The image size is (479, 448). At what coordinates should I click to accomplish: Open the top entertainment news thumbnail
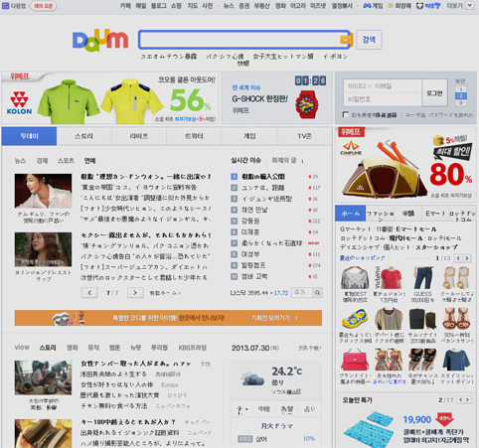(43, 191)
